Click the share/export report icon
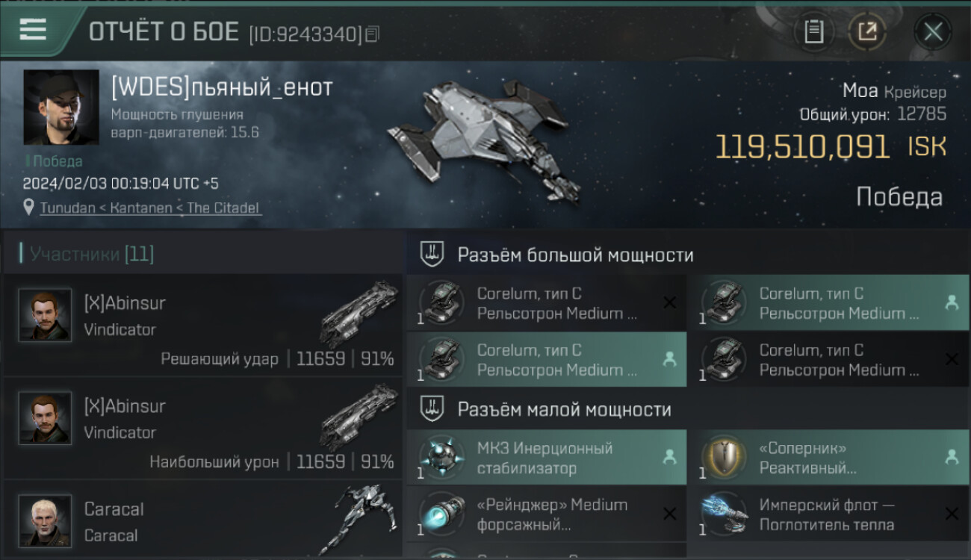The image size is (971, 560). pos(867,31)
